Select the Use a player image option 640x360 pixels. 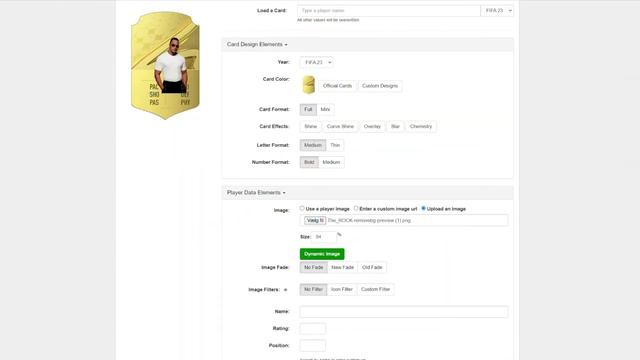pos(302,209)
